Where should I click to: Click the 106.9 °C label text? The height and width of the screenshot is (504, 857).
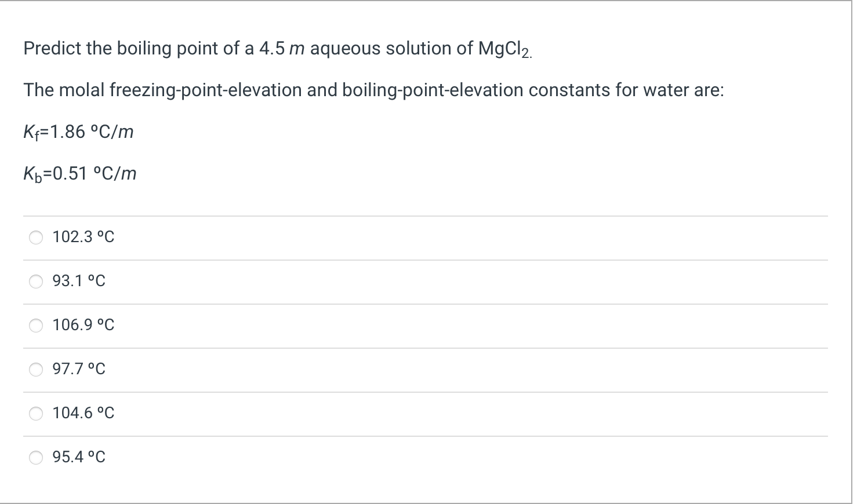tap(83, 324)
